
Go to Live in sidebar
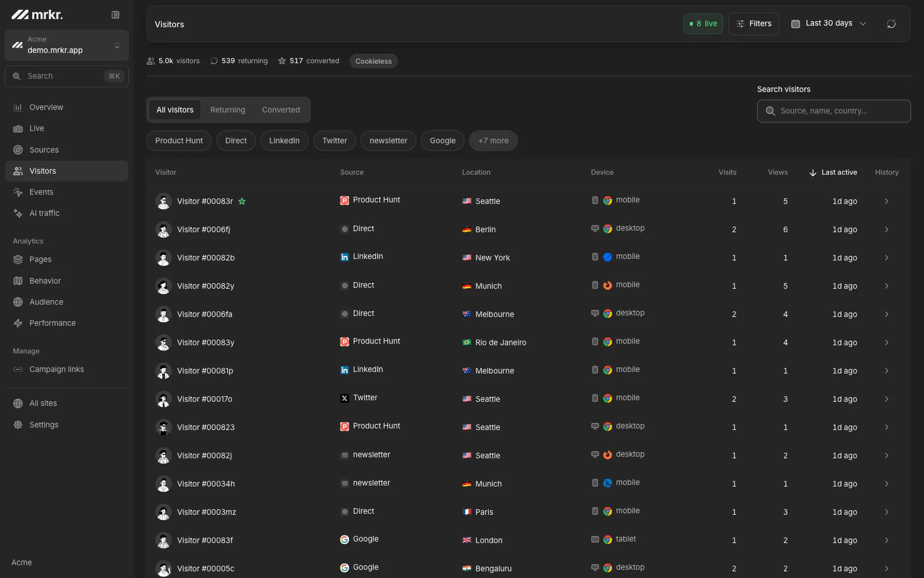point(67,128)
